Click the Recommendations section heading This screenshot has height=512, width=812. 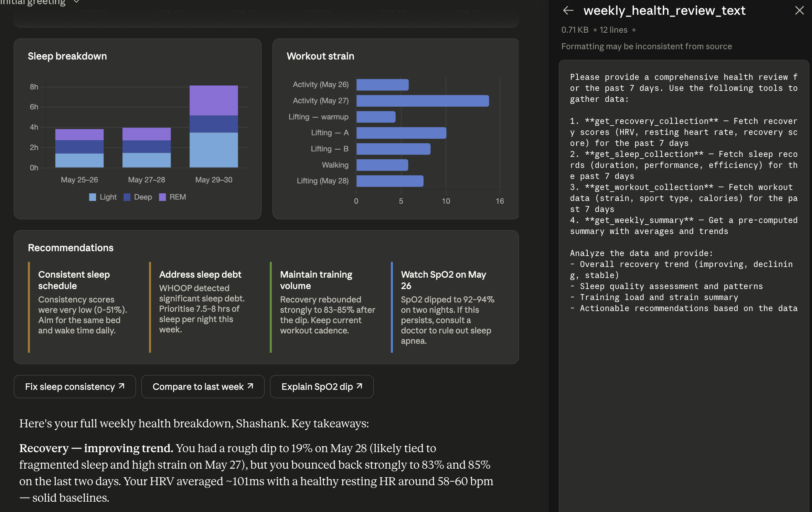click(71, 248)
